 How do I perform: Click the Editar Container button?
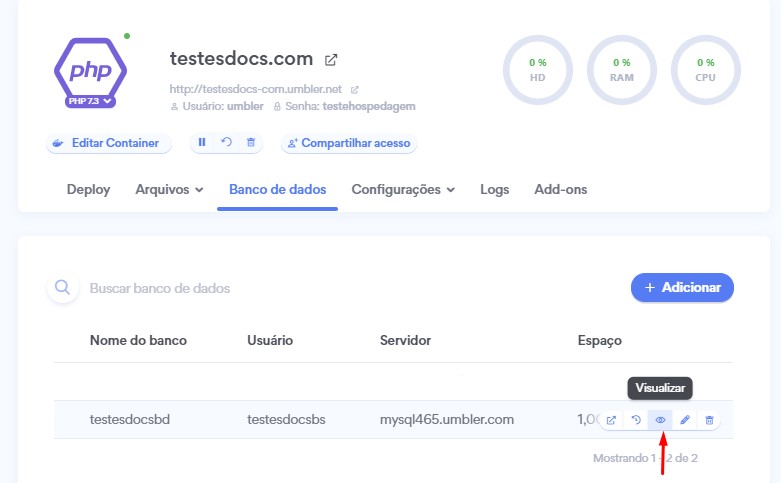(x=109, y=143)
